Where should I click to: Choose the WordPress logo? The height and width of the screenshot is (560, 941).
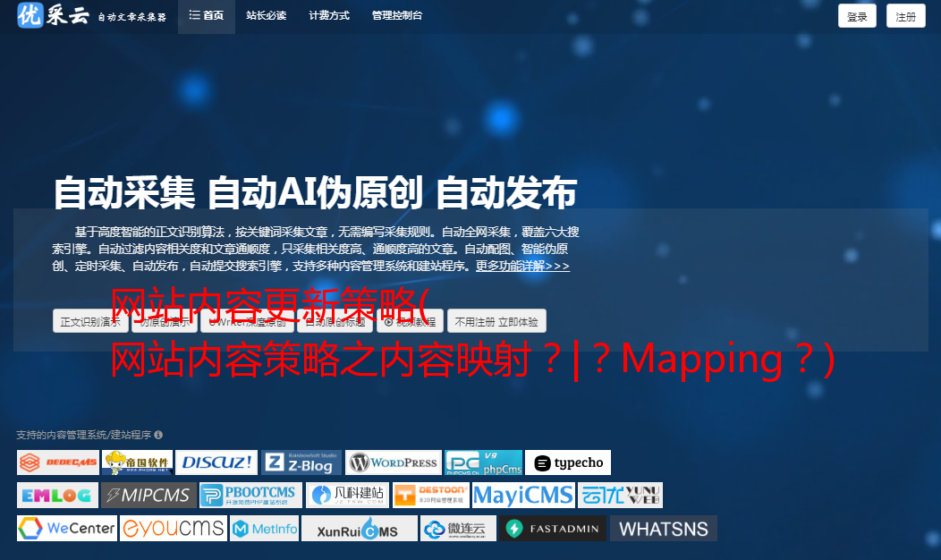click(x=394, y=462)
